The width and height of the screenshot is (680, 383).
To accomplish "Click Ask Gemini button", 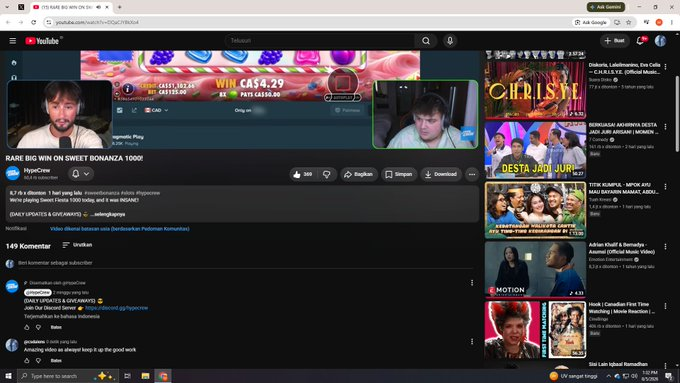I will pyautogui.click(x=606, y=7).
